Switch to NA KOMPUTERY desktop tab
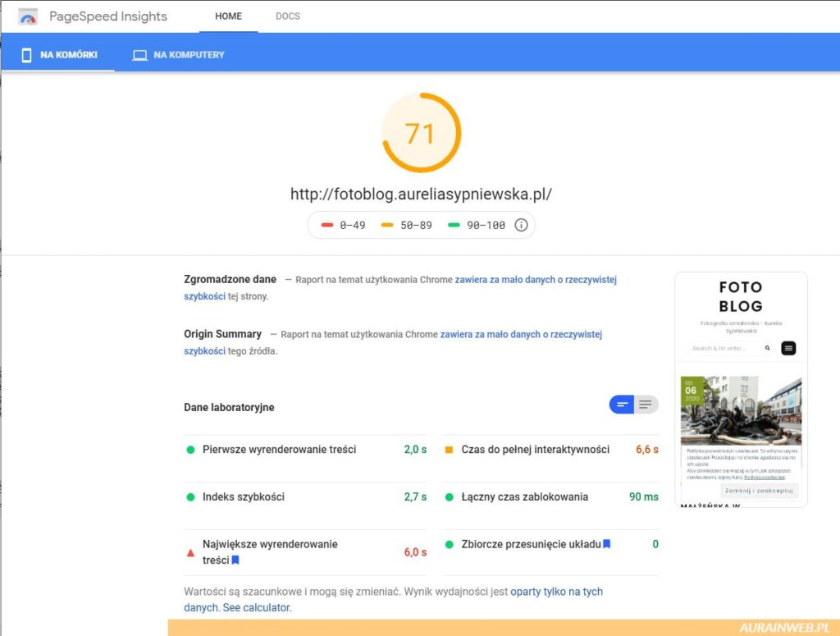This screenshot has height=636, width=840. click(178, 55)
